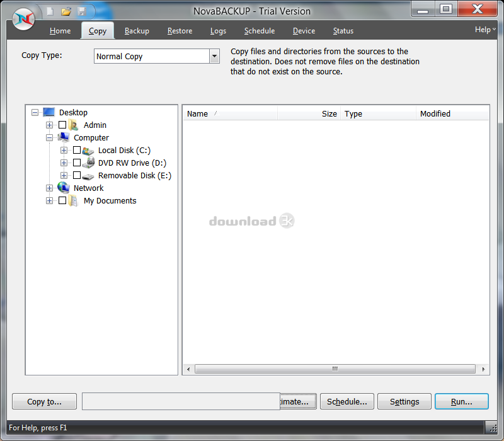The width and height of the screenshot is (504, 441).
Task: Expand the Network tree node
Action: pos(49,188)
